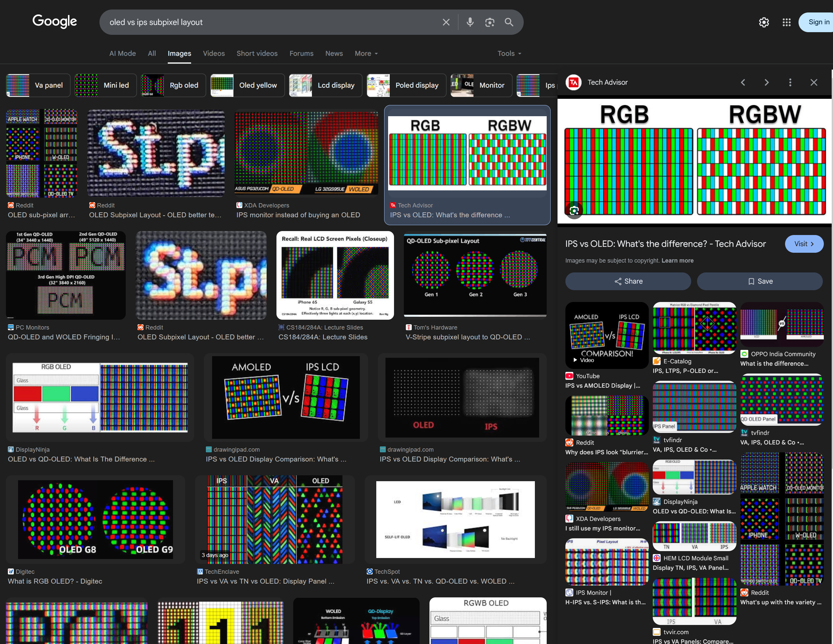
Task: Go to previous image in preview
Action: pyautogui.click(x=743, y=82)
